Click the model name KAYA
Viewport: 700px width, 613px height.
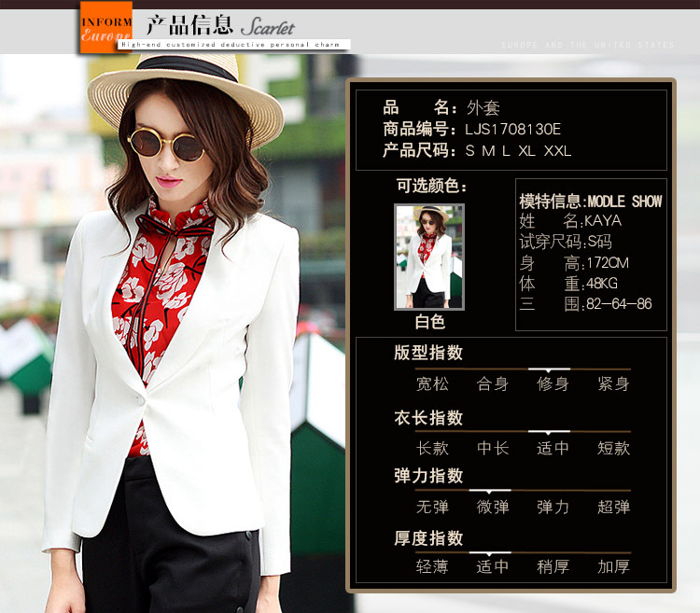(x=603, y=221)
